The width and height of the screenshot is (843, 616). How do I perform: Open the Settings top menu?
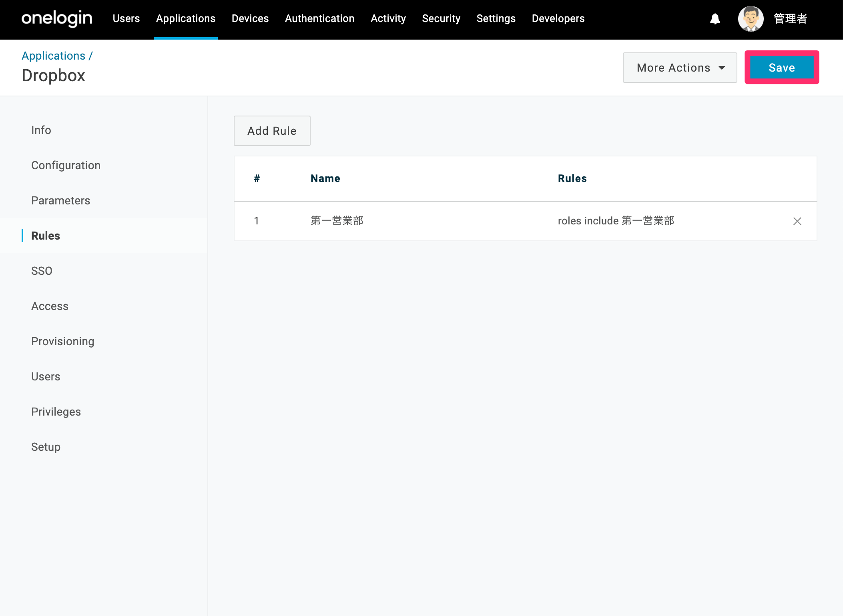[496, 18]
